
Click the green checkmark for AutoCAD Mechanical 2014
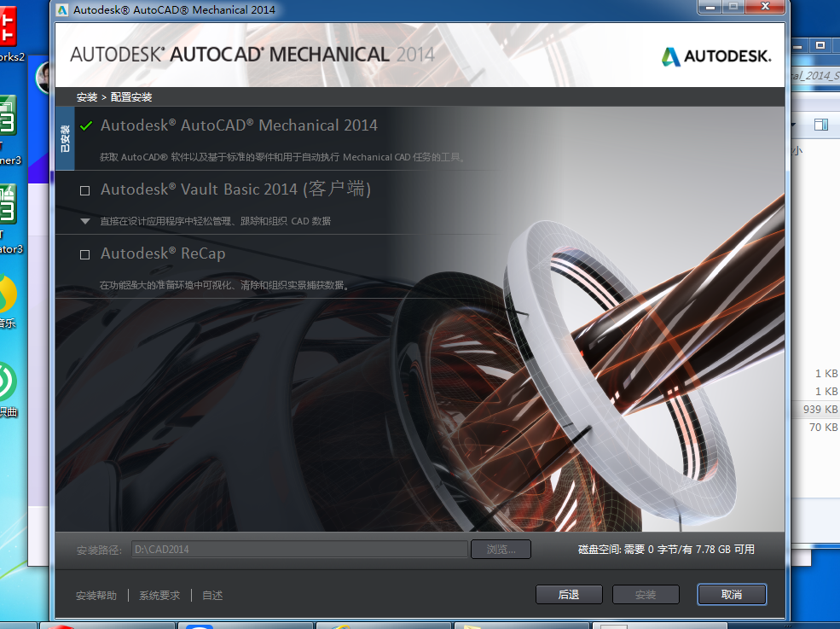(x=86, y=126)
